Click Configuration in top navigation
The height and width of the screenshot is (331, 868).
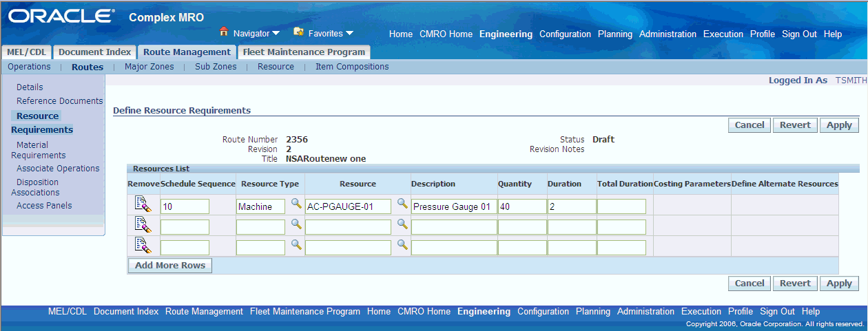565,34
